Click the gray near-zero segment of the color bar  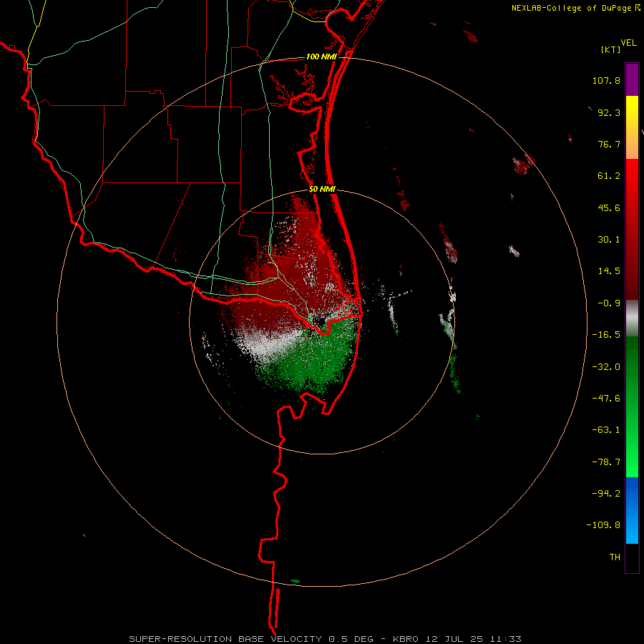[x=632, y=318]
